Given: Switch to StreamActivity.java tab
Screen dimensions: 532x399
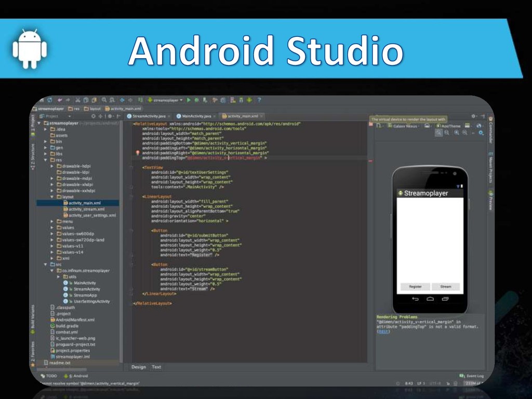Looking at the screenshot, I should point(149,116).
